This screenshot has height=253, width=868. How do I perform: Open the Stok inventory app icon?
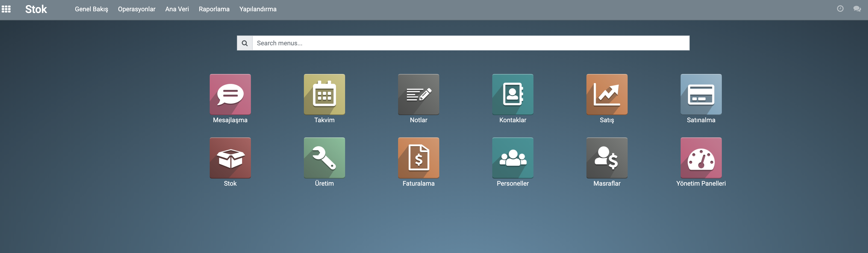230,158
